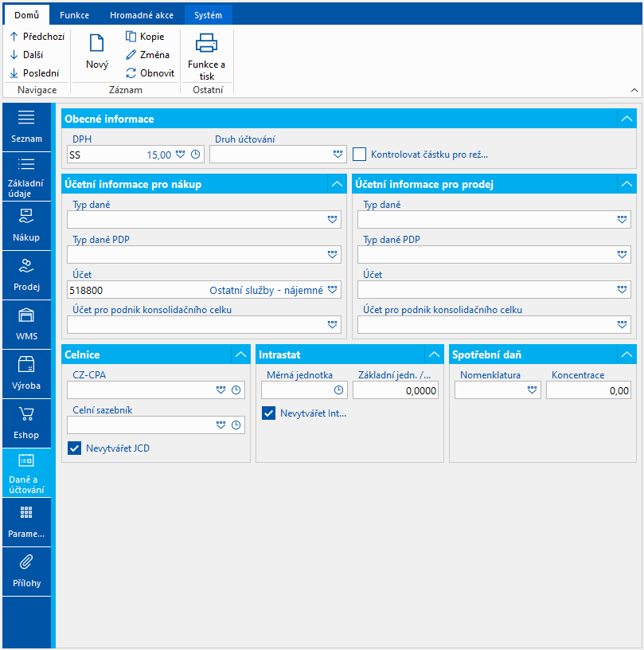Screen dimensions: 644x650
Task: Collapse the Celnice section
Action: (240, 354)
